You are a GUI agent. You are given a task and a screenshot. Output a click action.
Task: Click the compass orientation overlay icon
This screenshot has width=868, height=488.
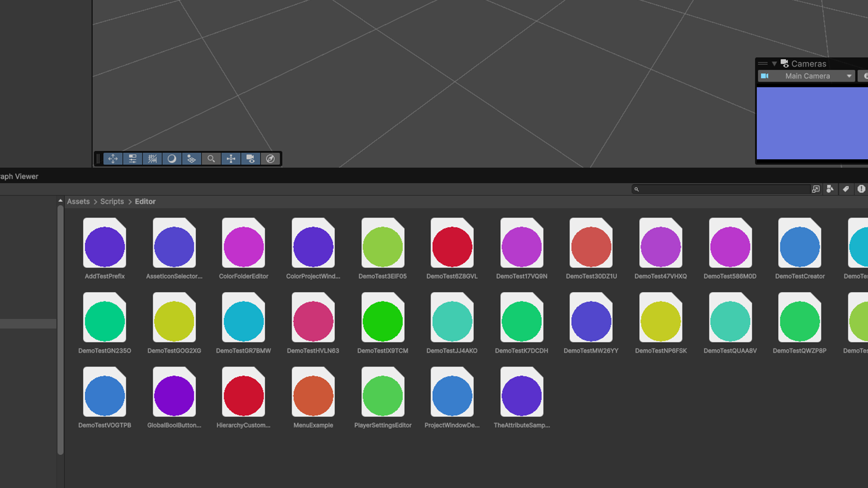pyautogui.click(x=270, y=159)
